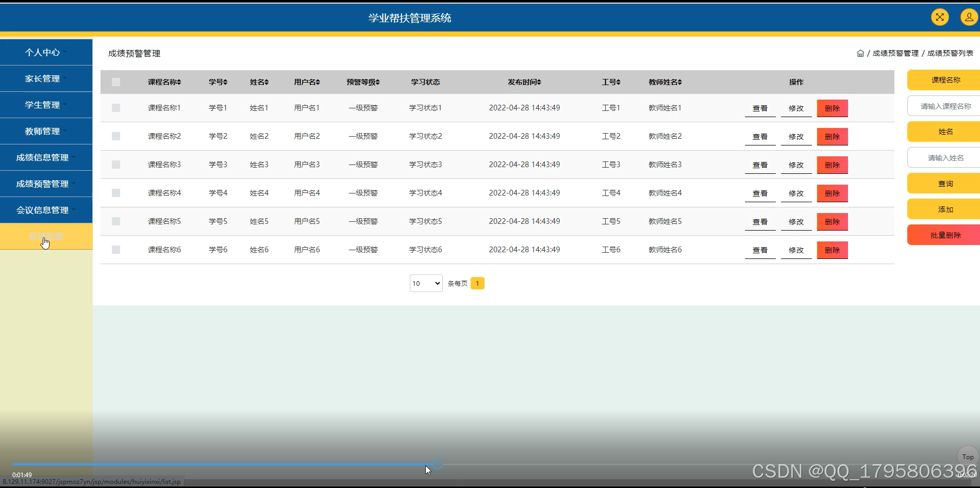
Task: Sort the table by 课程名称 column
Action: click(x=164, y=82)
